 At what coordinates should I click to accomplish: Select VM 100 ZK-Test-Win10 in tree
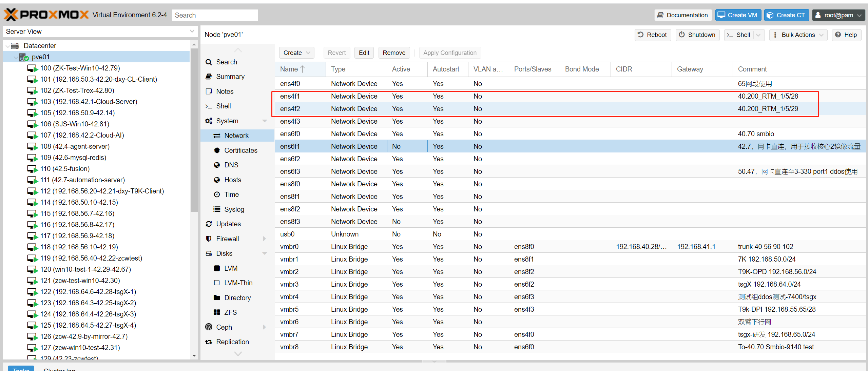click(x=80, y=68)
